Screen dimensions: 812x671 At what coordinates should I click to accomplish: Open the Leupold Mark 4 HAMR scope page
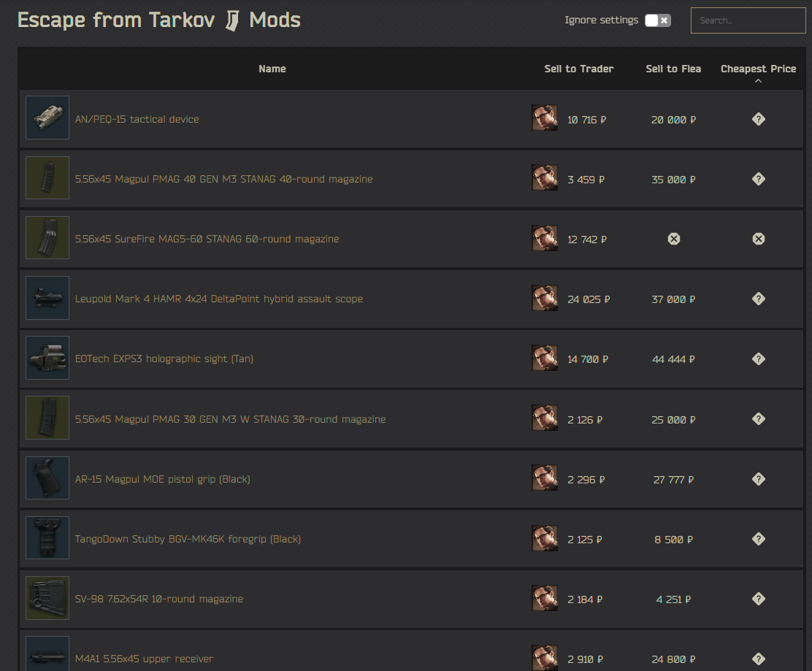point(218,299)
